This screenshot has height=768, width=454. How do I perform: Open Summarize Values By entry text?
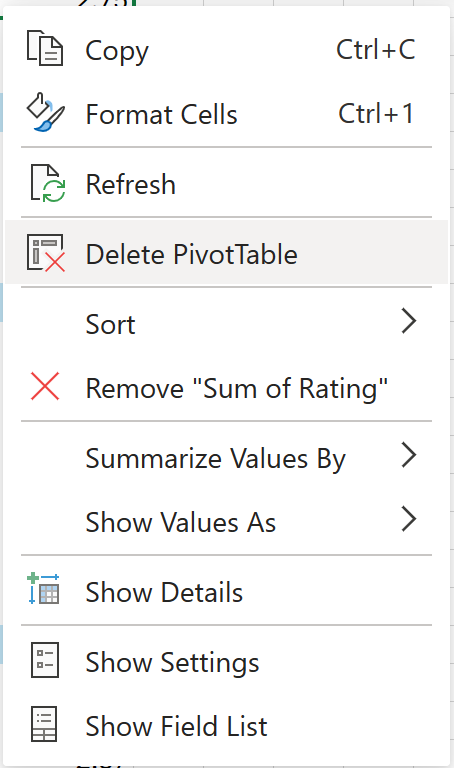[x=215, y=459]
